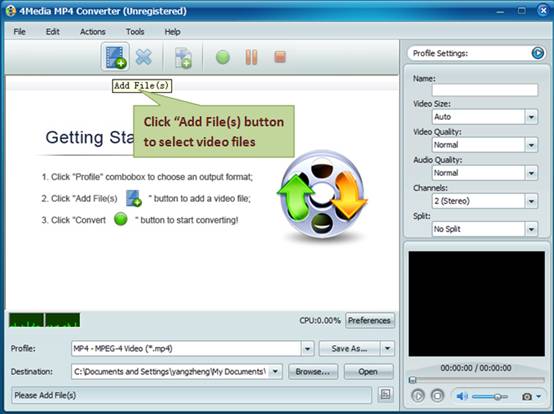Take a snapshot with the camera icon
554x414 pixels.
[x=527, y=397]
